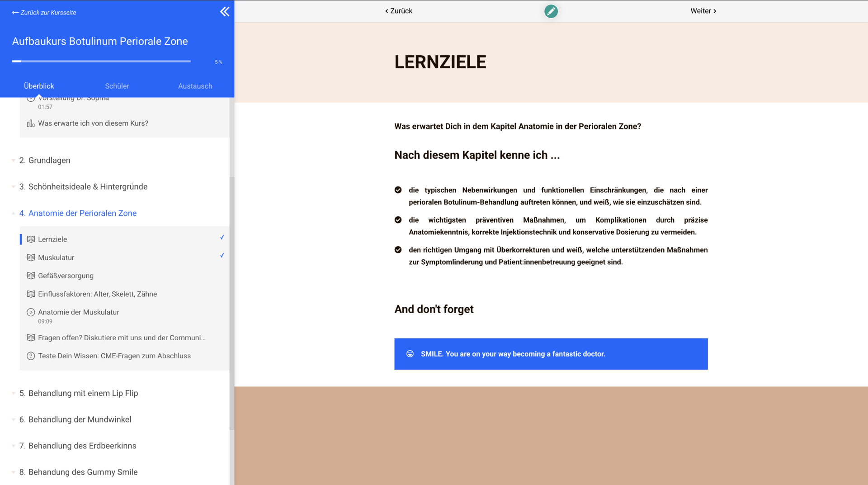Toggle the completion checkmark for Lernziele
The height and width of the screenshot is (485, 868).
pos(222,237)
